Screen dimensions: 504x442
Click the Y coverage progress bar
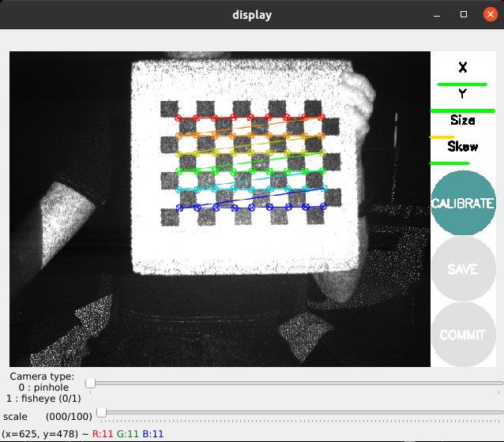pos(463,110)
